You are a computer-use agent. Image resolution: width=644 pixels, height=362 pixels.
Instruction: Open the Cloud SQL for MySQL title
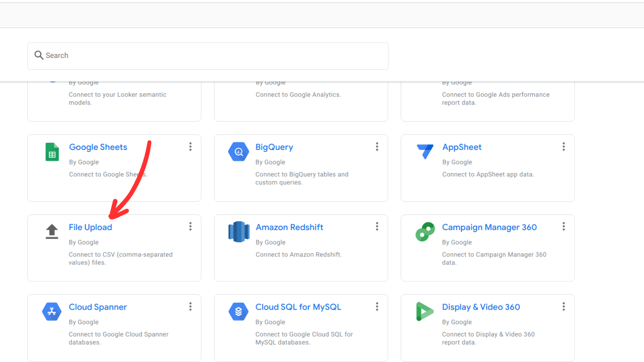(x=298, y=307)
